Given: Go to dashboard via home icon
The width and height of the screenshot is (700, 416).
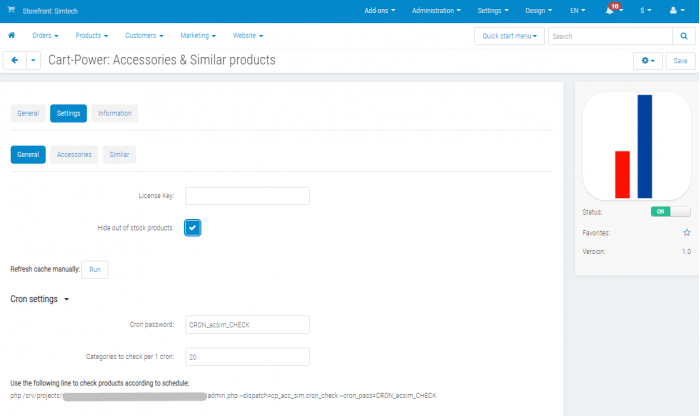Looking at the screenshot, I should click(x=12, y=35).
